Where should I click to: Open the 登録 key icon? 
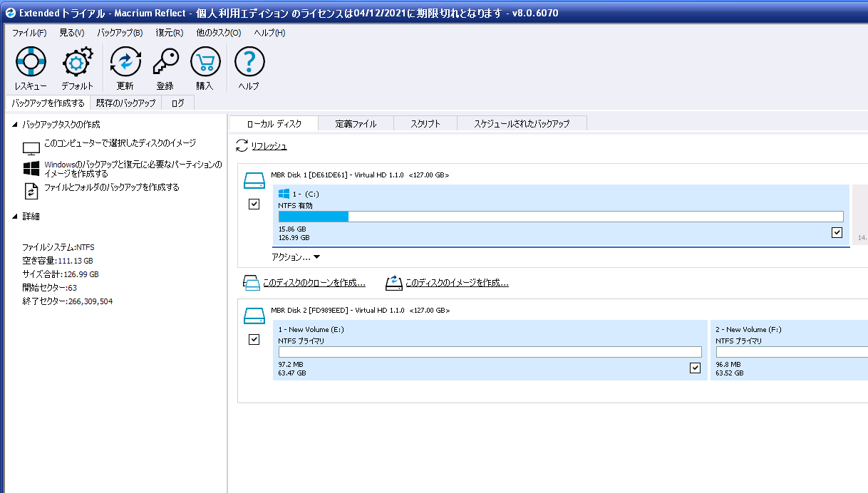coord(165,63)
